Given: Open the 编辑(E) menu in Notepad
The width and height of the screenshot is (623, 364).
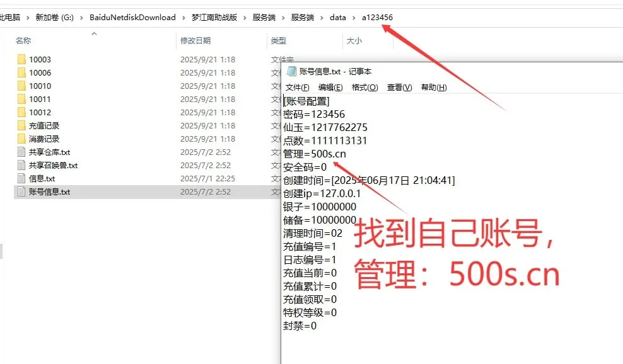Looking at the screenshot, I should pos(330,88).
